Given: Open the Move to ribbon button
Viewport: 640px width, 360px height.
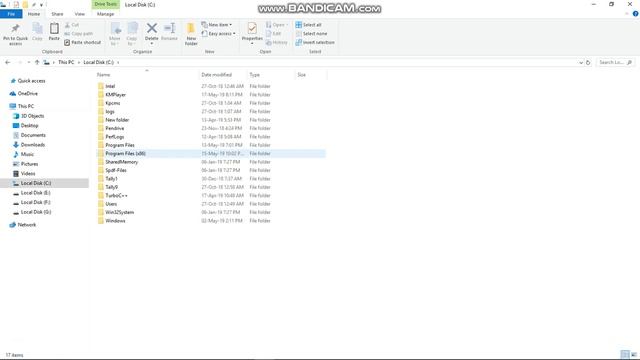Looking at the screenshot, I should pos(115,34).
